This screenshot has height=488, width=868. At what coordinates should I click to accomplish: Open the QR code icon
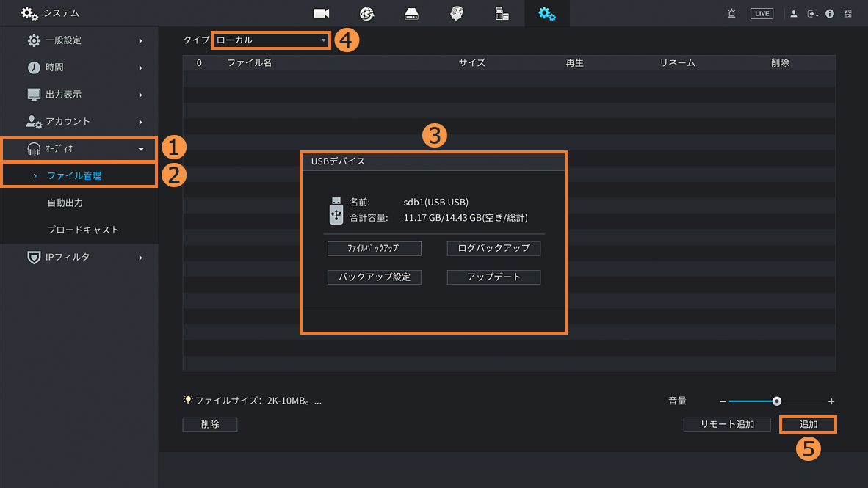848,13
